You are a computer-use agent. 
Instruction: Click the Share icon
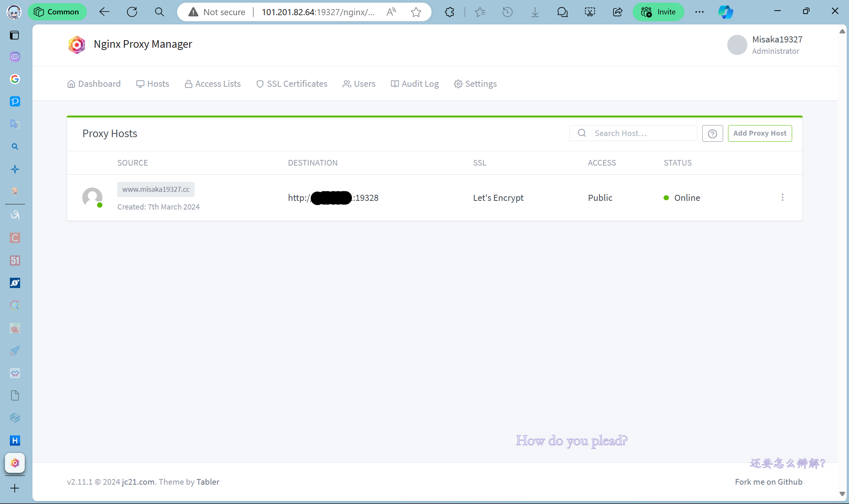pos(618,12)
